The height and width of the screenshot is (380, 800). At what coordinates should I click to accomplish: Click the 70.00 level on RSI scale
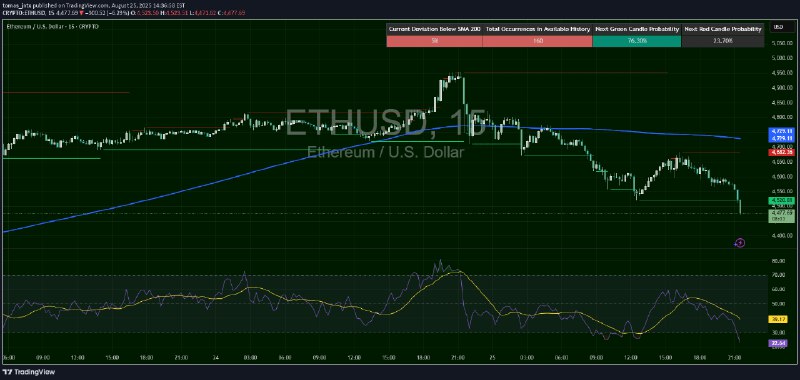(x=778, y=275)
